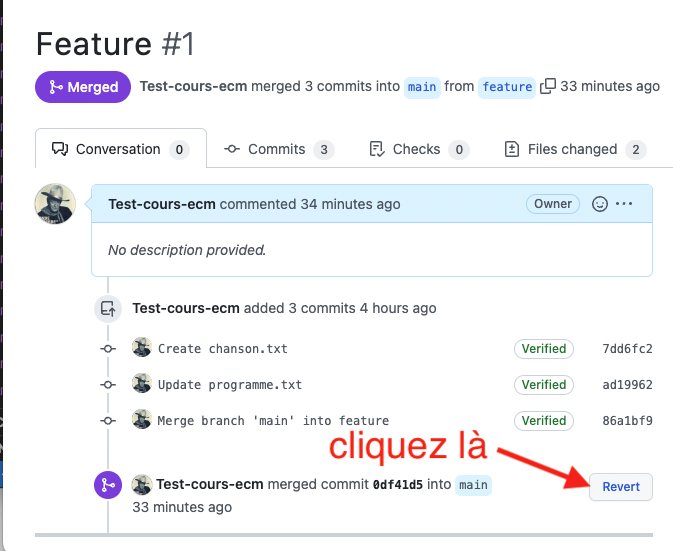This screenshot has width=673, height=551.
Task: Open the Create chanson.txt commit message
Action: click(223, 349)
